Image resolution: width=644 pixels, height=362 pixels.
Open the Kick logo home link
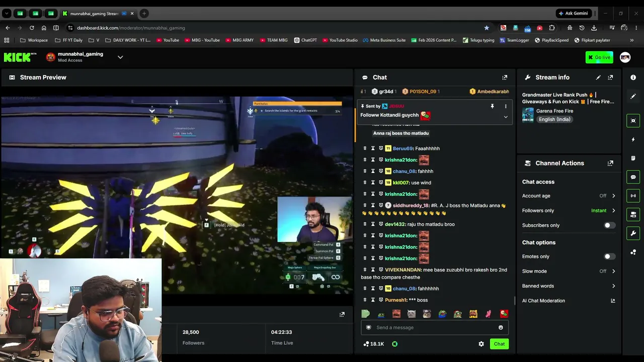20,57
